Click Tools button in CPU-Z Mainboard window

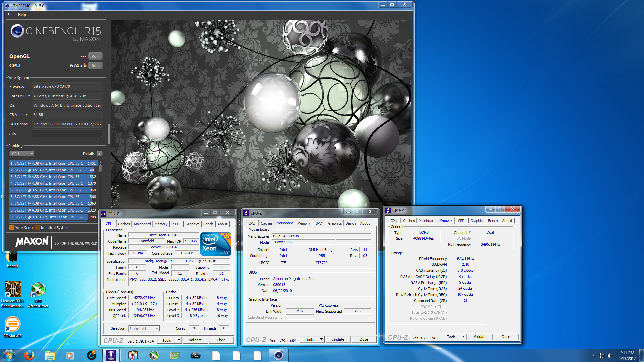tap(309, 339)
